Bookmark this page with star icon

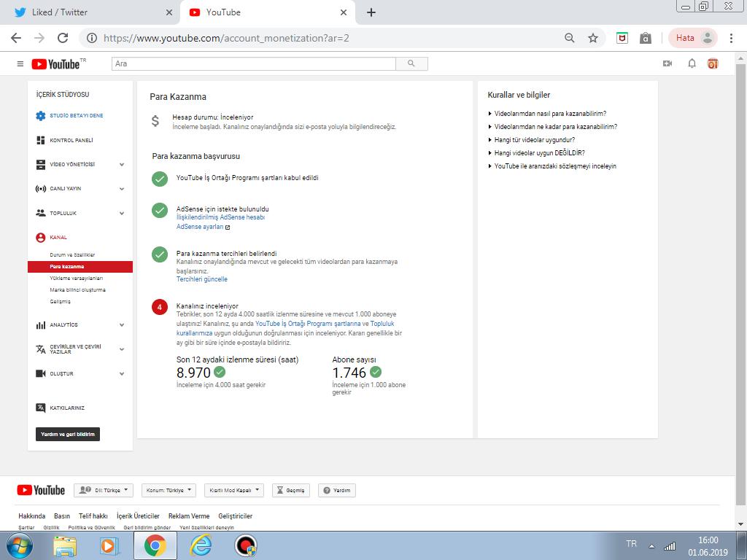click(592, 38)
